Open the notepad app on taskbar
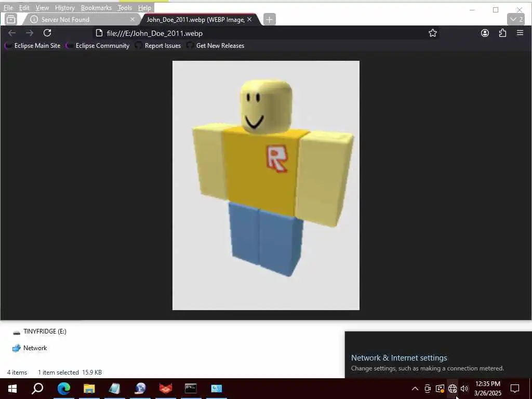The width and height of the screenshot is (532, 399). click(x=115, y=389)
